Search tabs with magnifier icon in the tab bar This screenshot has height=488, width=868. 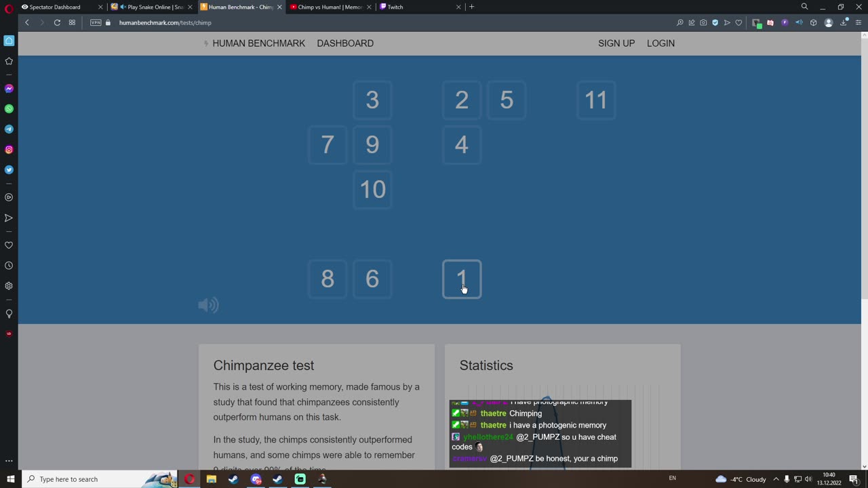[x=804, y=7]
